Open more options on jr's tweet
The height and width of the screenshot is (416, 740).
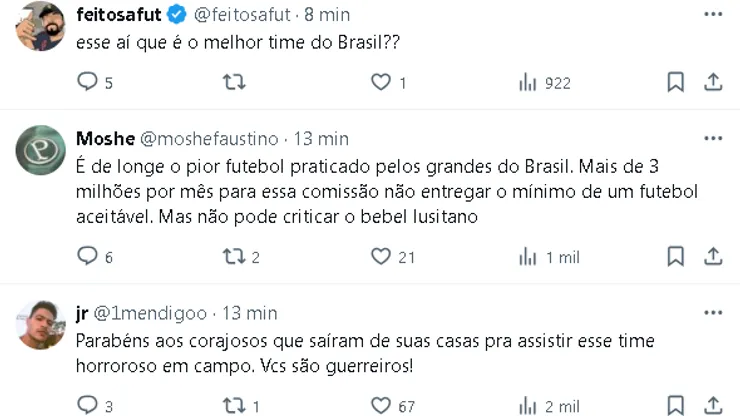pos(712,314)
